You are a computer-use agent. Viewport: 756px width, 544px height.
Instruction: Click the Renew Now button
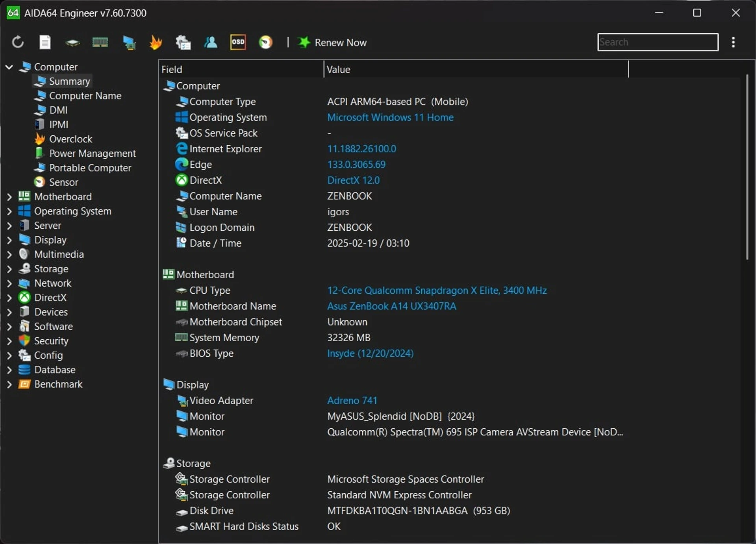332,43
